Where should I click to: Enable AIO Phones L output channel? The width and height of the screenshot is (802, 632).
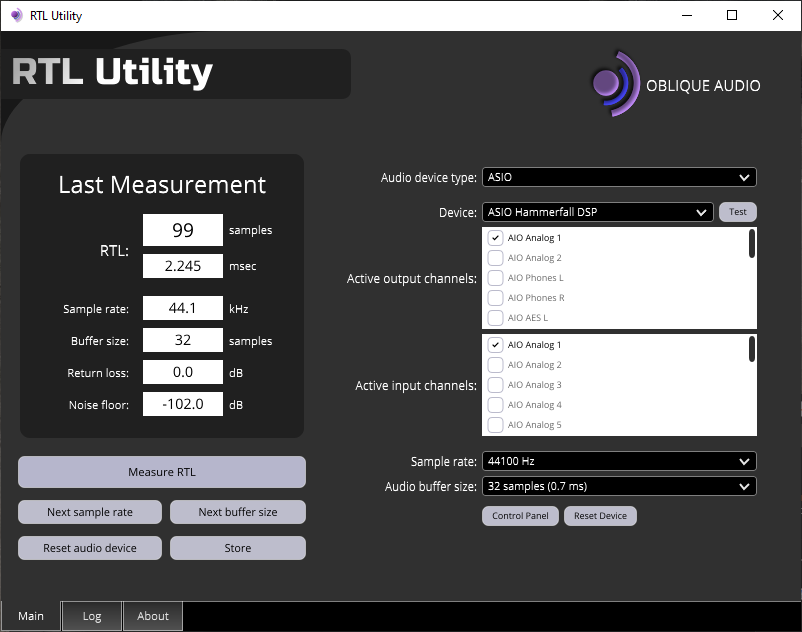495,278
